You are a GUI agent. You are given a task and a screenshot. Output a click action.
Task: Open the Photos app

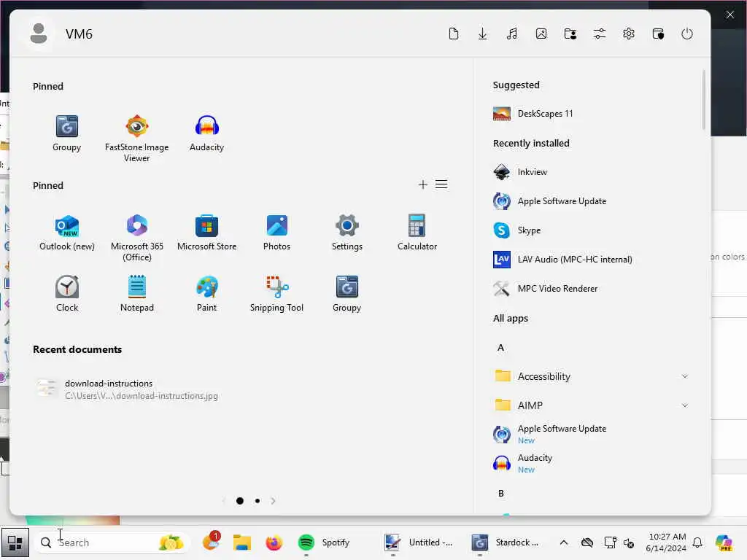point(276,233)
